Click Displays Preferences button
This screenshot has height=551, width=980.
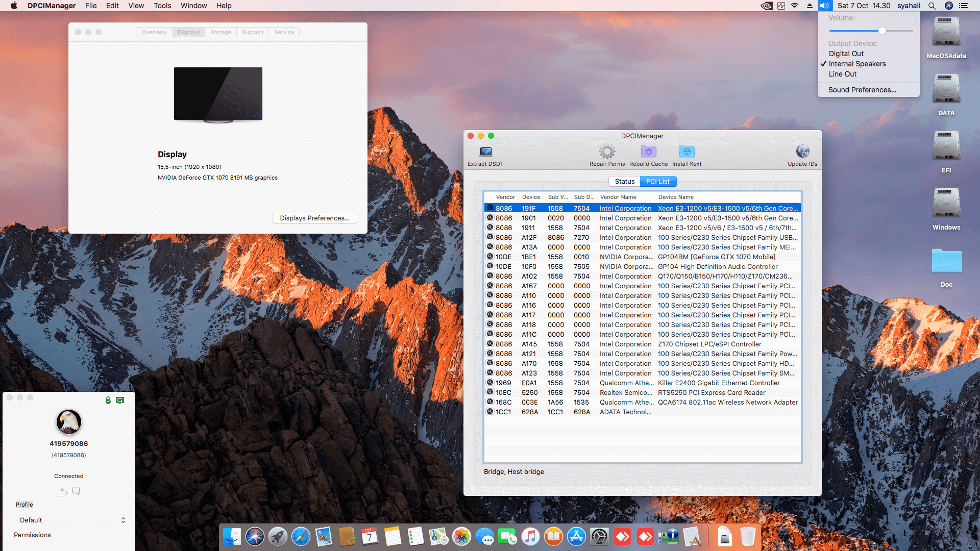[x=314, y=218]
